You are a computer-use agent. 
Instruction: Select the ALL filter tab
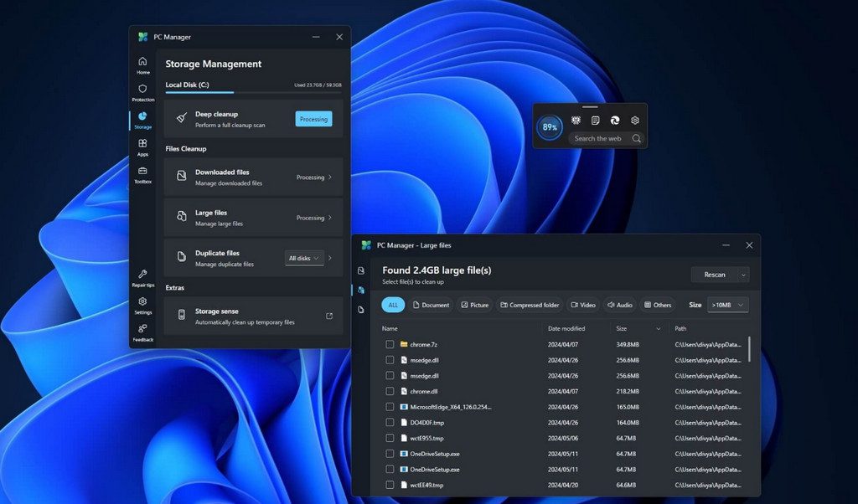[393, 305]
